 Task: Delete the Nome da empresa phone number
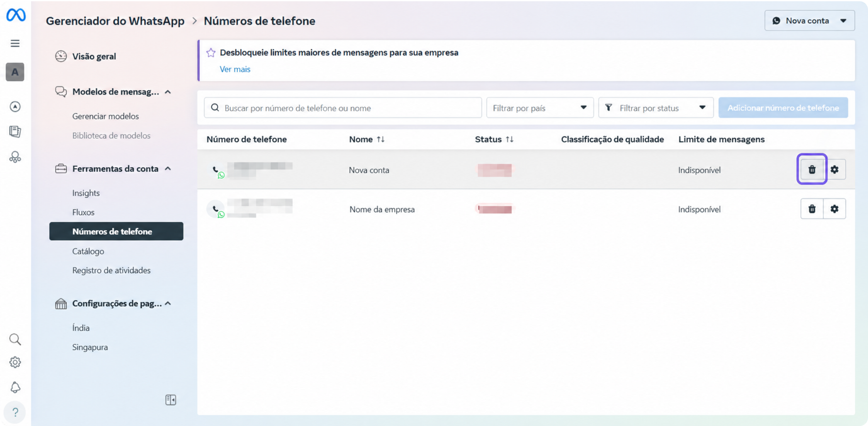tap(812, 209)
